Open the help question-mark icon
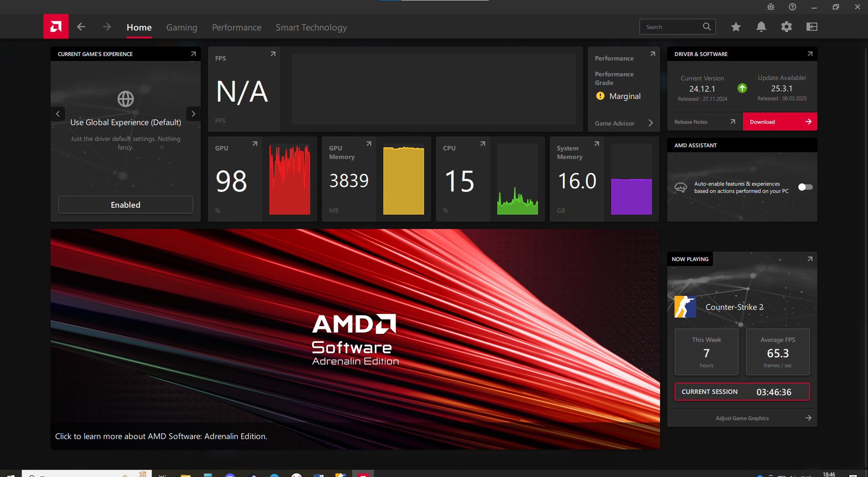Viewport: 868px width, 477px height. 793,7
